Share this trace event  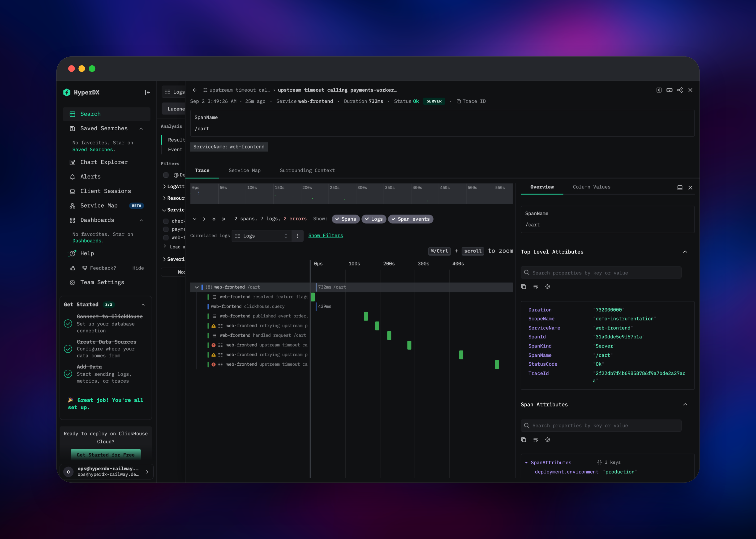[x=680, y=90]
